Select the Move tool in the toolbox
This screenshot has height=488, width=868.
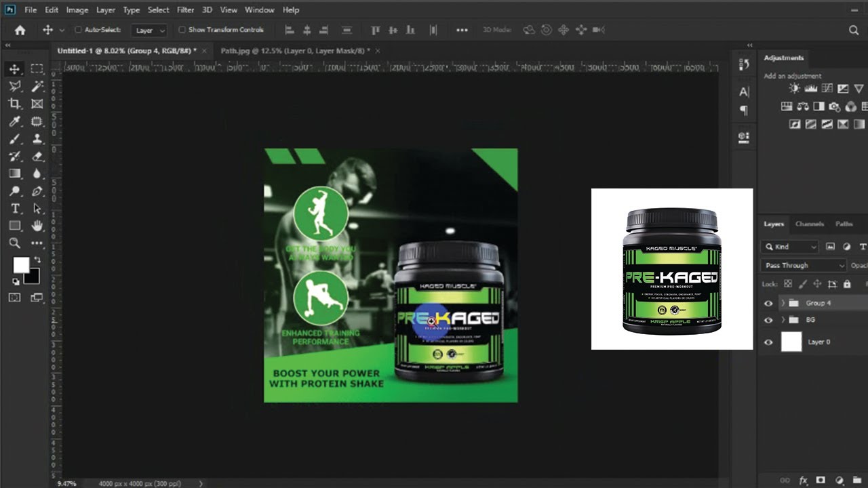(14, 69)
